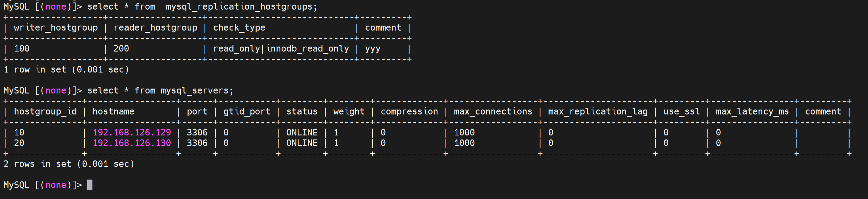Image resolution: width=868 pixels, height=199 pixels.
Task: Click the reader hostgroup value 200
Action: click(x=121, y=48)
